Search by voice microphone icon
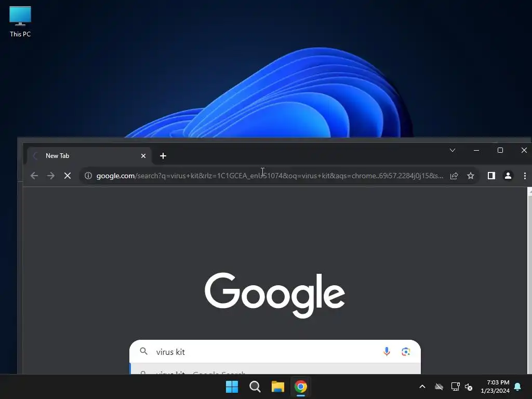 click(387, 352)
